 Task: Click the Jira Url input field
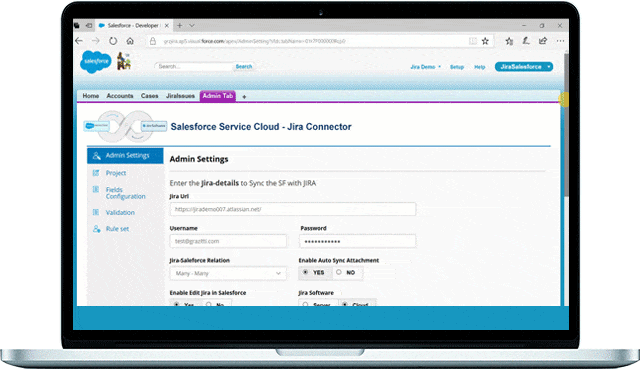point(293,209)
